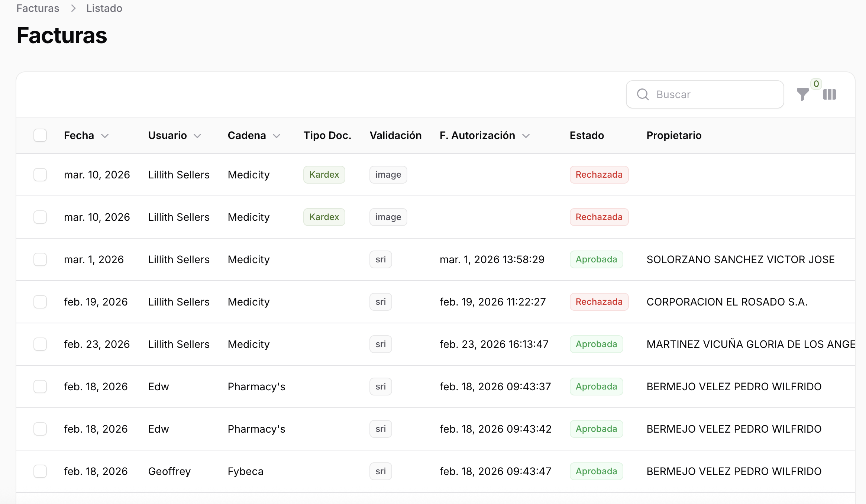Open the filter icon next to search
Screen dimensions: 866x504
pyautogui.click(x=802, y=94)
